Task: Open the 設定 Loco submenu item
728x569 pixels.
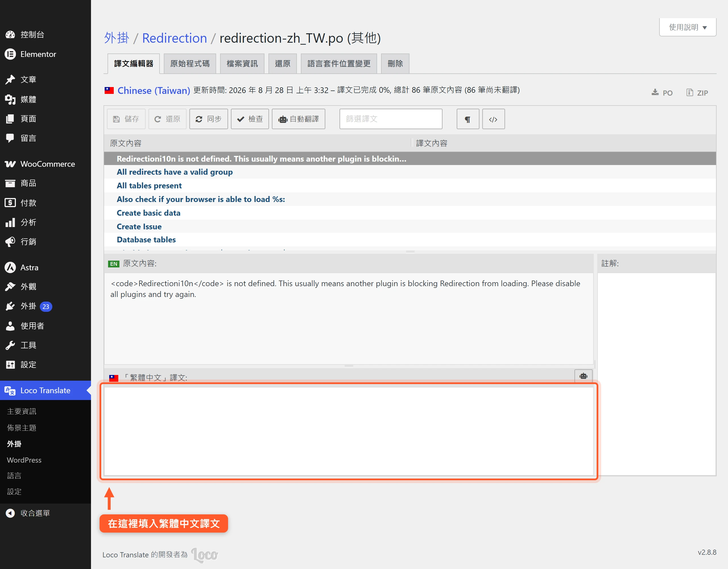Action: click(x=14, y=492)
